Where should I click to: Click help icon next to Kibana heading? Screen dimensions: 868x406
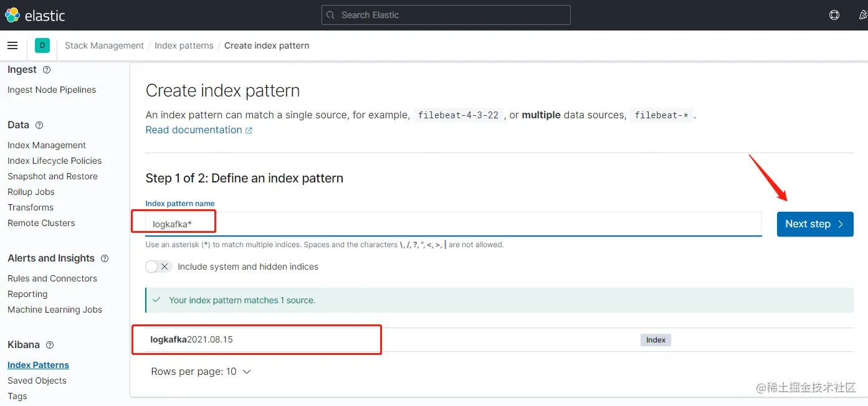(x=50, y=345)
